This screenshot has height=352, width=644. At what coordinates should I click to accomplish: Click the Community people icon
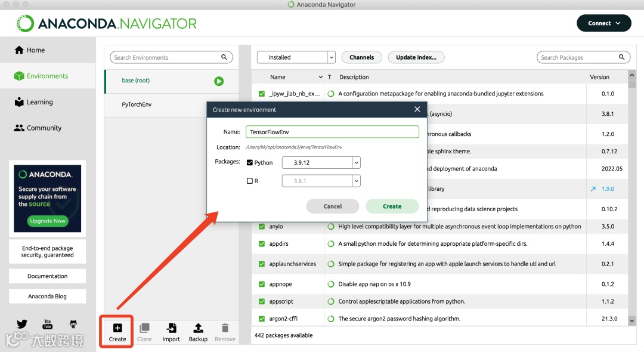tap(19, 128)
